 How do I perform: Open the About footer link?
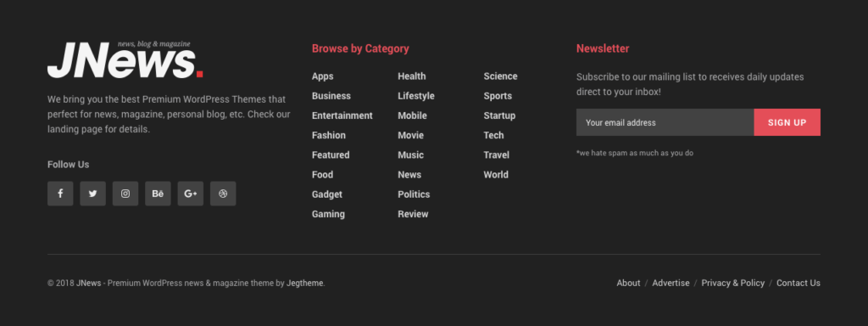click(628, 283)
